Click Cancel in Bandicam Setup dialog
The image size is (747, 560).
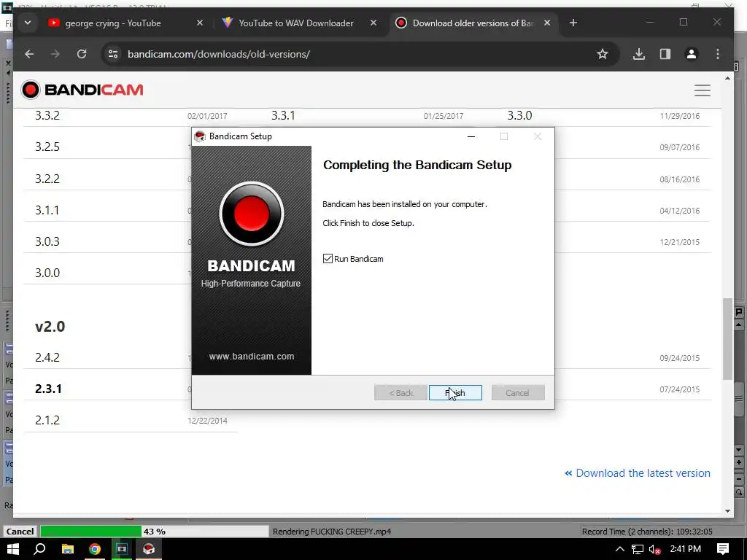[518, 393]
